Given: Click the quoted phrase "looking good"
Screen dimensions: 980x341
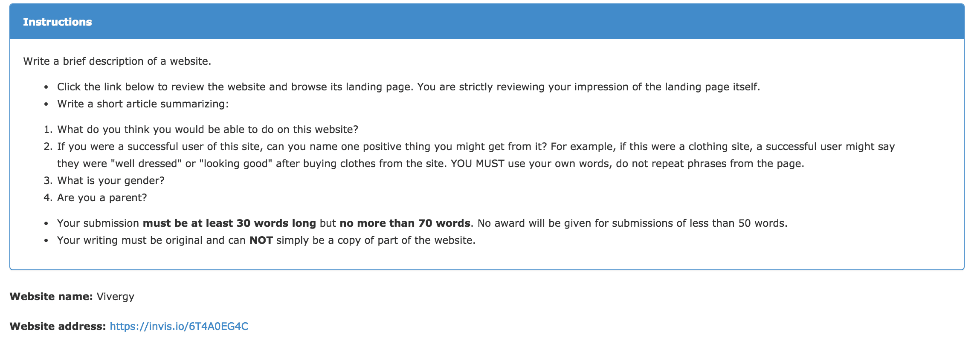Looking at the screenshot, I should click(236, 164).
